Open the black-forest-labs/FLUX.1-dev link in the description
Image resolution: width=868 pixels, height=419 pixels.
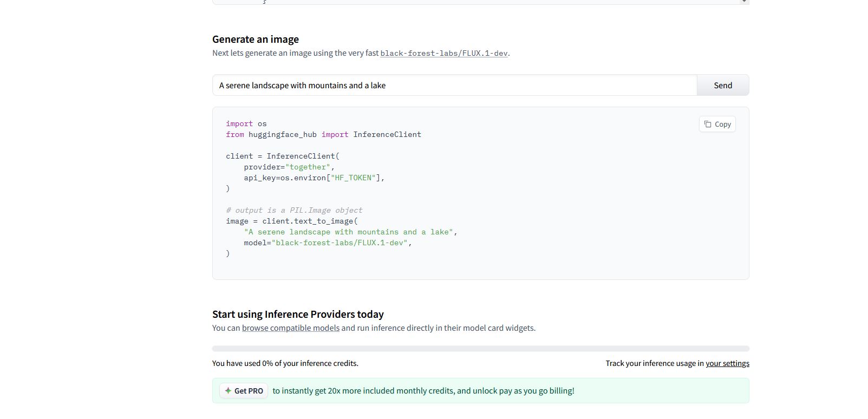point(443,53)
